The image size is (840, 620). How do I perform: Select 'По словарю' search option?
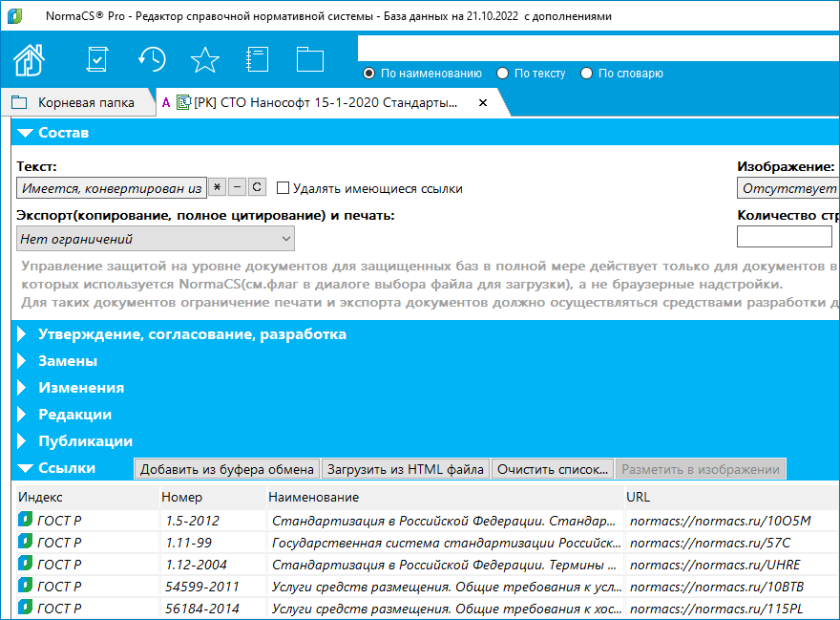(x=587, y=74)
